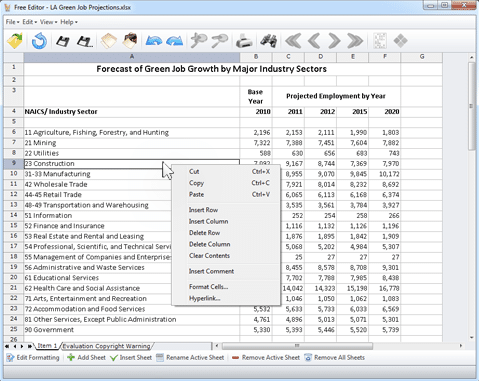This screenshot has width=479, height=381.
Task: Open file with the folder icon
Action: pos(15,41)
